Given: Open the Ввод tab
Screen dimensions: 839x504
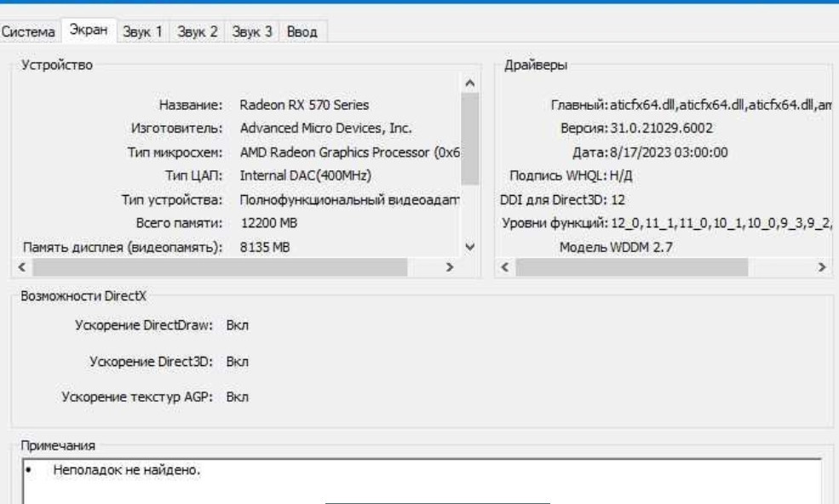Looking at the screenshot, I should (302, 32).
